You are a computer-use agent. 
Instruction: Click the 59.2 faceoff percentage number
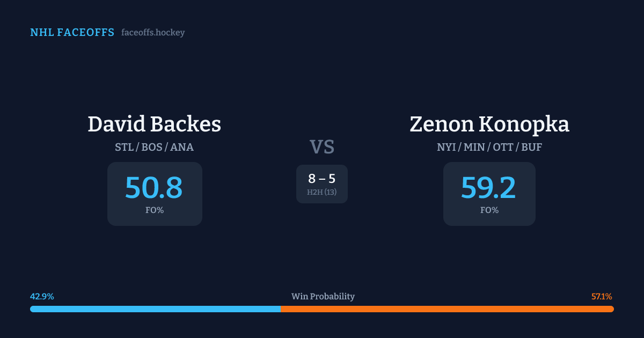coord(488,188)
